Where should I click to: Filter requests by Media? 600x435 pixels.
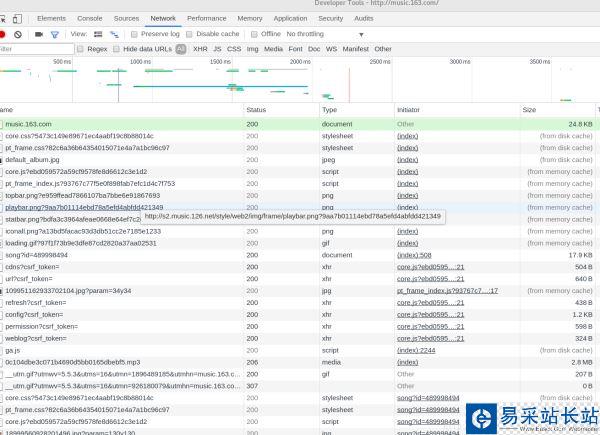tap(273, 49)
